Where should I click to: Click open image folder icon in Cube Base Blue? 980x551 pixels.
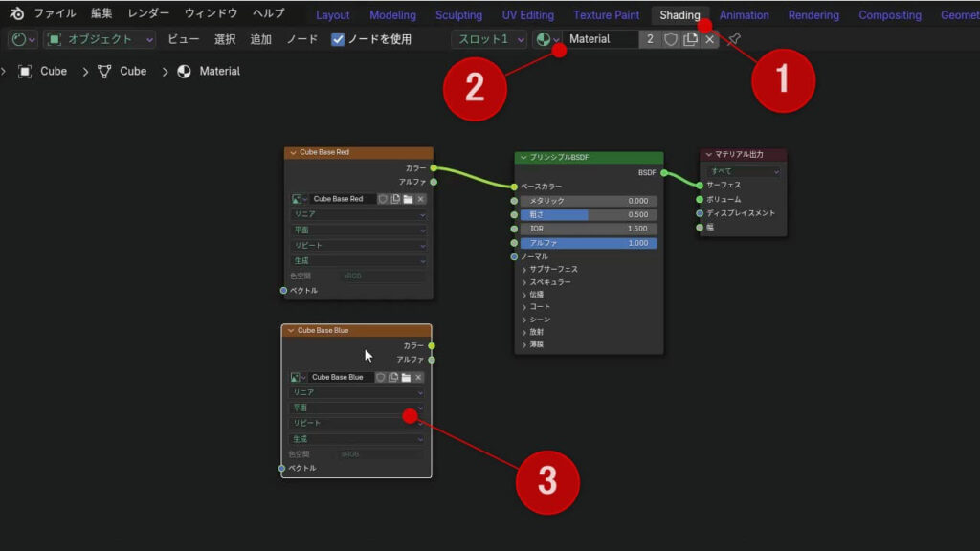tap(406, 377)
